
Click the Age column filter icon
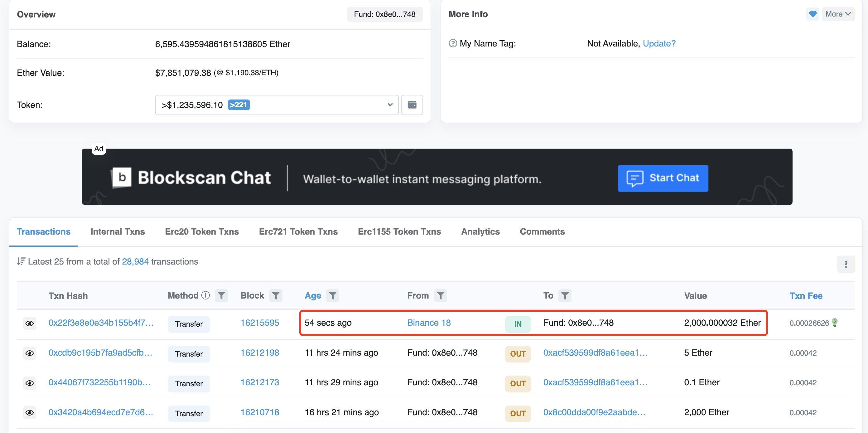[333, 296]
